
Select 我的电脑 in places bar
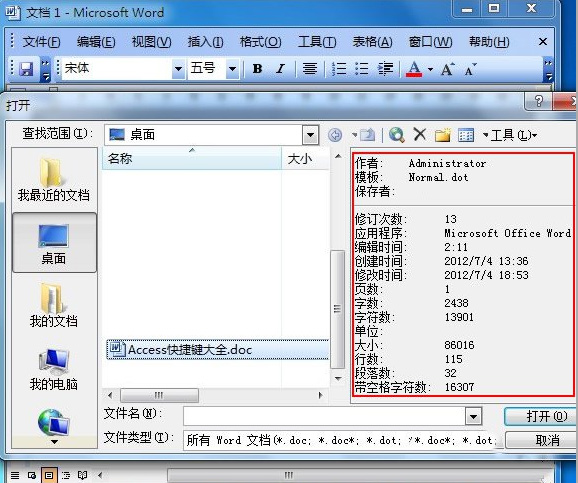(54, 369)
